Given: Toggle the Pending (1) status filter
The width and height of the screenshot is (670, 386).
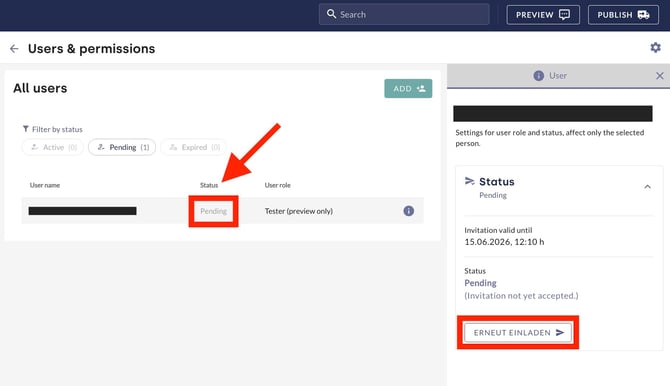Looking at the screenshot, I should tap(122, 147).
